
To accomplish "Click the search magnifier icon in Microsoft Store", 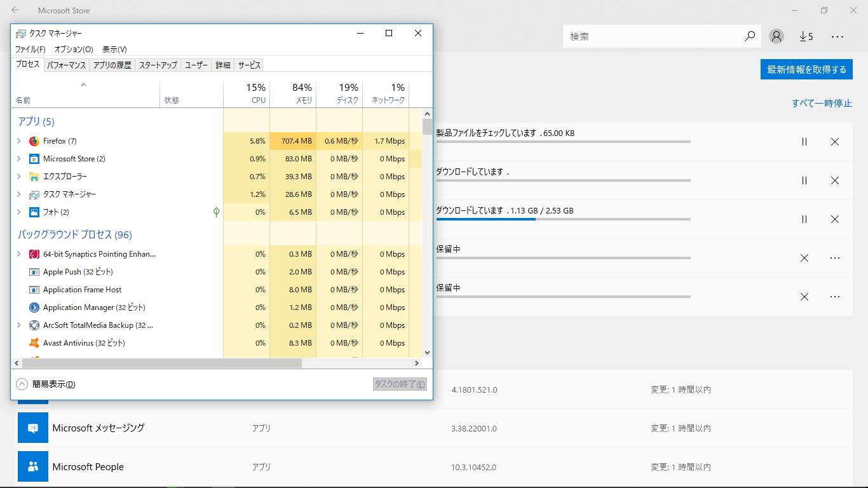I will 750,37.
